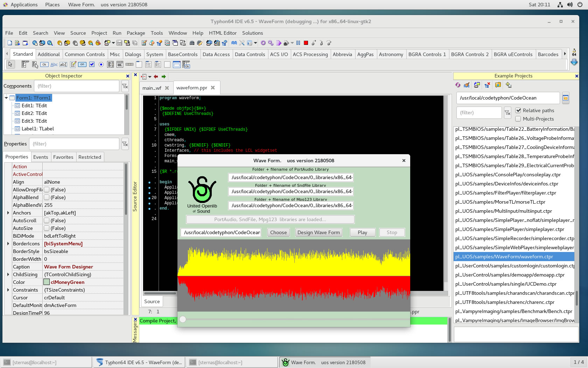The image size is (588, 368).
Task: Open the Package menu
Action: (x=136, y=33)
